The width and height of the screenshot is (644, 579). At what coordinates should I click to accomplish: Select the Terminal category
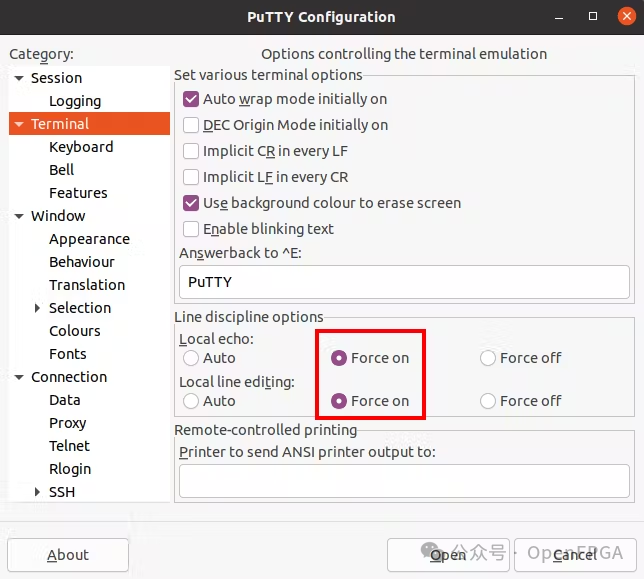point(60,124)
